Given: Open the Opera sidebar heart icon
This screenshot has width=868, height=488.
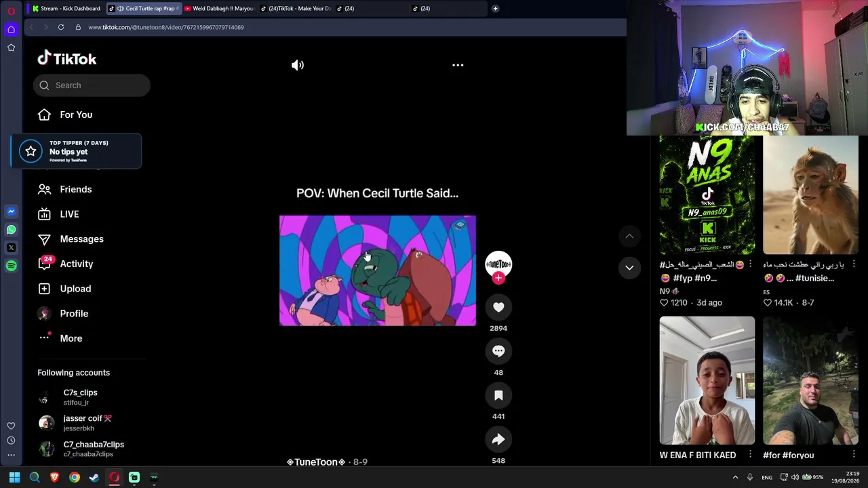Looking at the screenshot, I should (x=12, y=426).
